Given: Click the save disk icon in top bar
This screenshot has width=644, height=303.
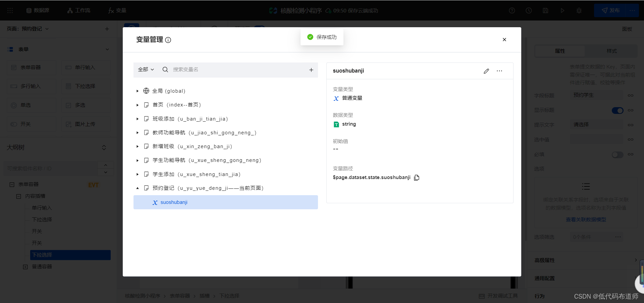Looking at the screenshot, I should pos(545,10).
